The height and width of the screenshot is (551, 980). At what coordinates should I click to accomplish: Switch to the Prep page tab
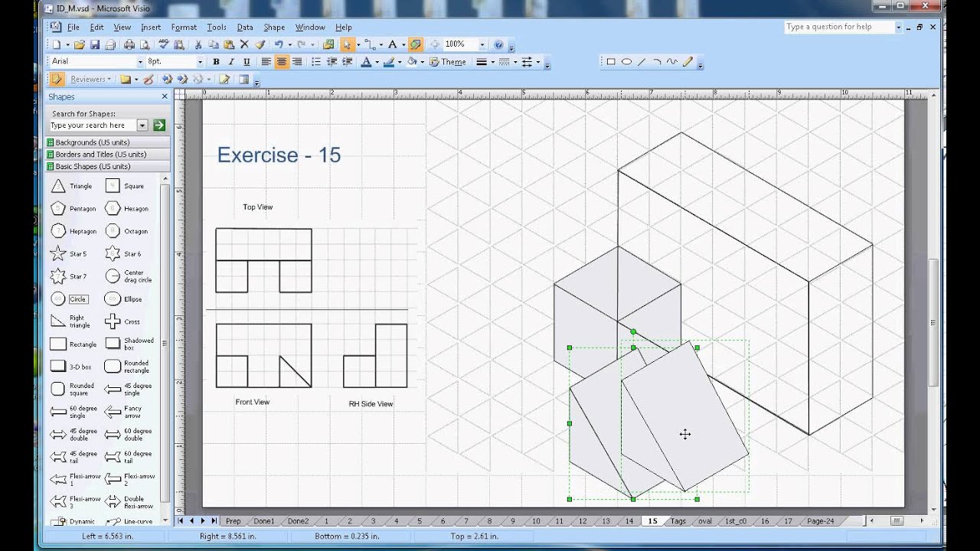(234, 521)
